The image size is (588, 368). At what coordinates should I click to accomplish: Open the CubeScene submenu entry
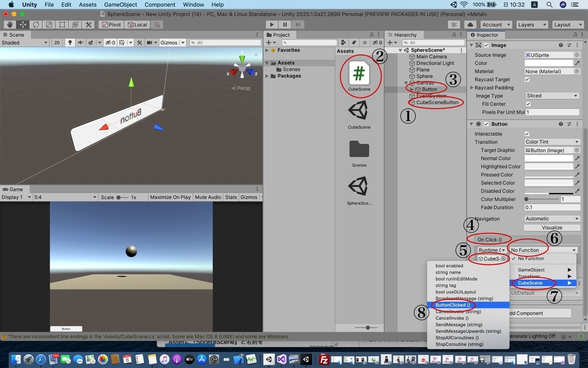(x=543, y=283)
